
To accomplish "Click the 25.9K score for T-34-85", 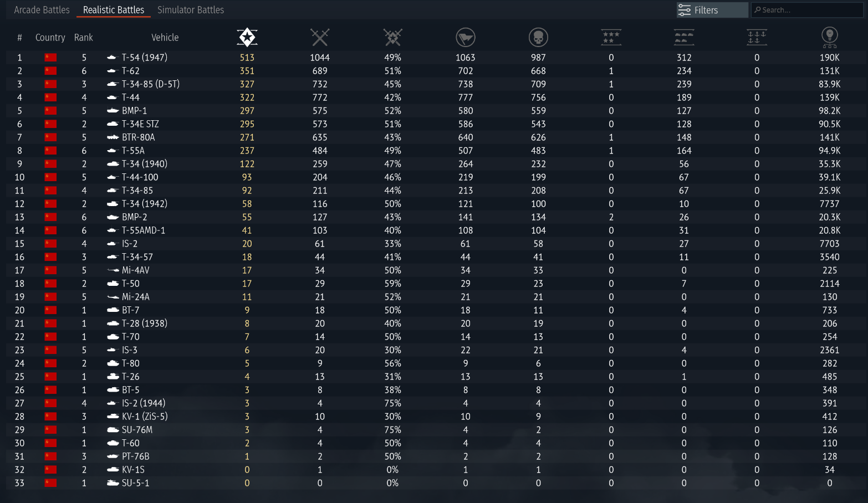I will click(830, 191).
